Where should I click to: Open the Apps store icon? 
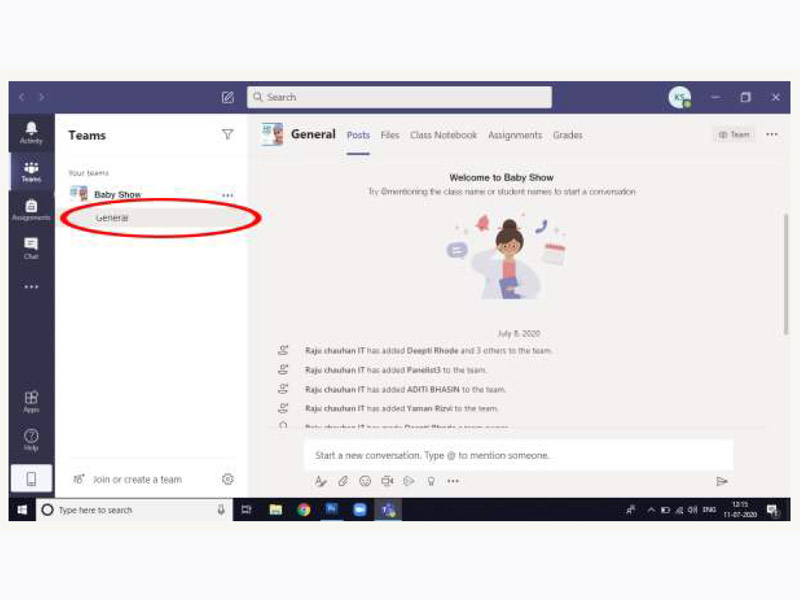31,402
